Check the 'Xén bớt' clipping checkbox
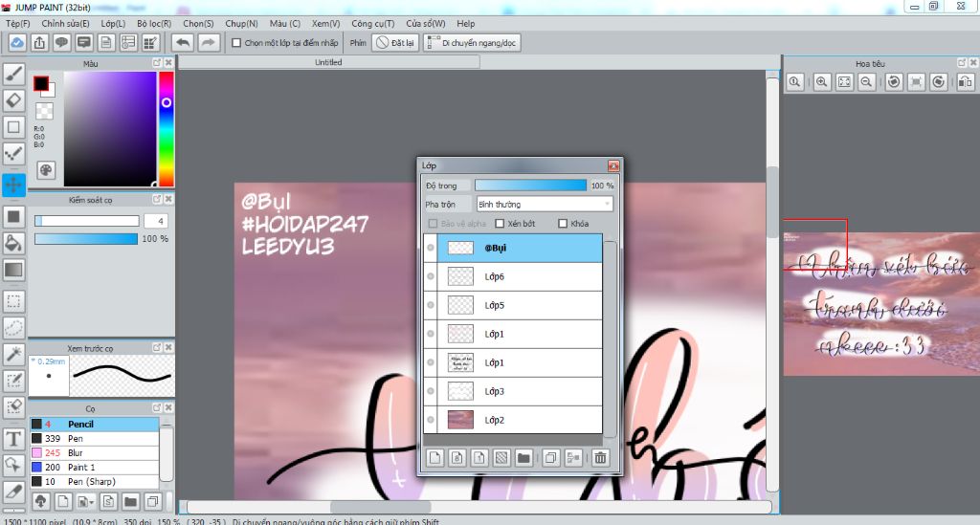This screenshot has height=525, width=980. point(500,224)
